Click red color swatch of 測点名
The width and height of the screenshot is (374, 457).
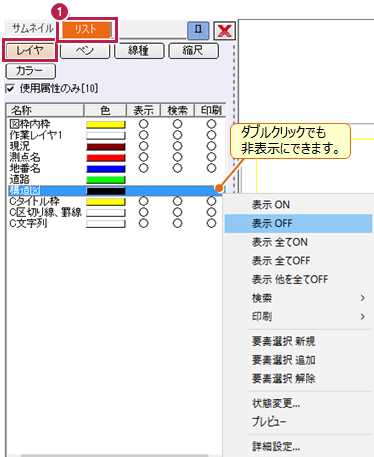tap(106, 158)
